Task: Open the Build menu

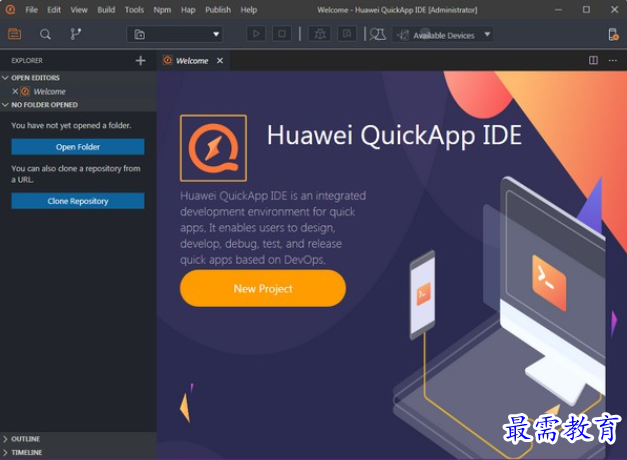Action: [106, 10]
